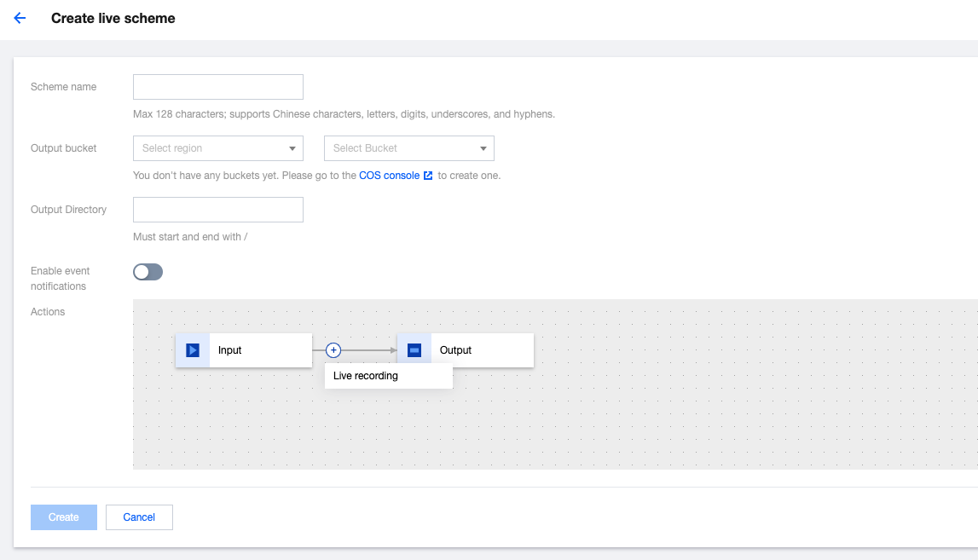
Task: Click the Select Bucket dropdown arrow
Action: coord(483,148)
